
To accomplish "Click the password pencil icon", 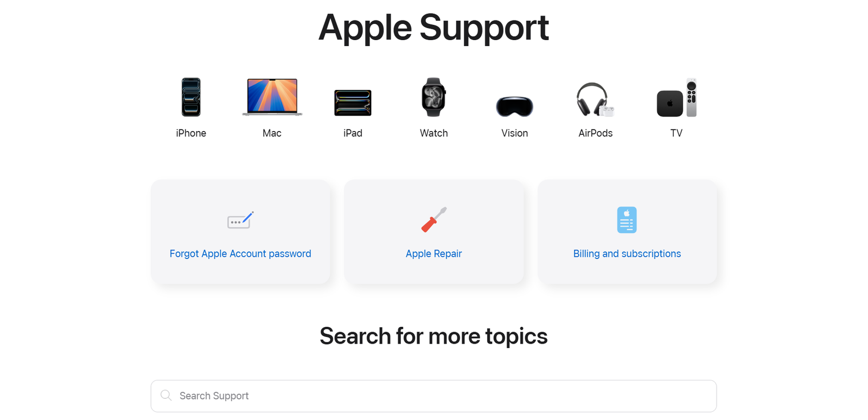I will 240,220.
